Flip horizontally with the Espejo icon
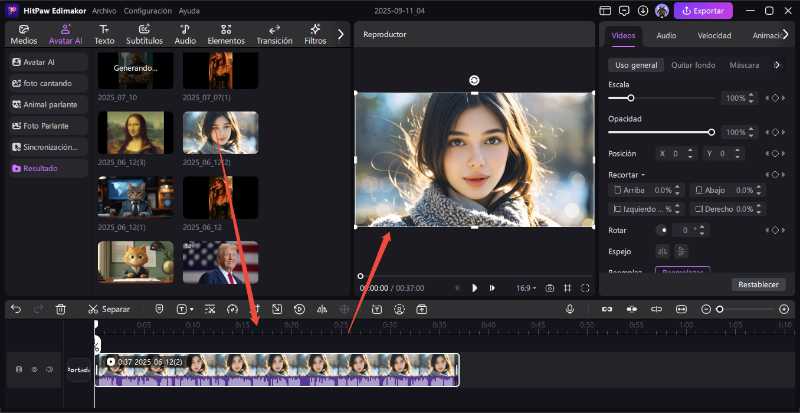 [x=663, y=251]
